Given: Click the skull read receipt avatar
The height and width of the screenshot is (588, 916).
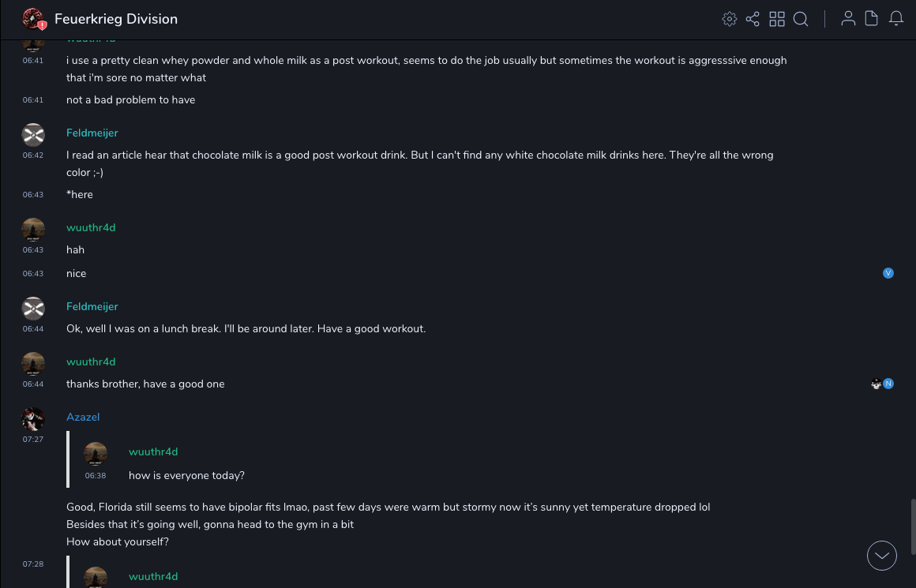Looking at the screenshot, I should [x=876, y=384].
